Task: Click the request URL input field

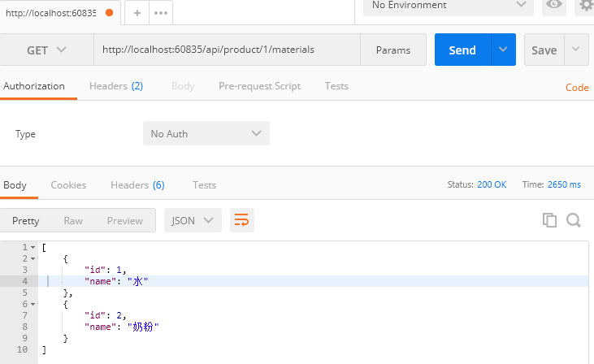Action: [x=228, y=50]
